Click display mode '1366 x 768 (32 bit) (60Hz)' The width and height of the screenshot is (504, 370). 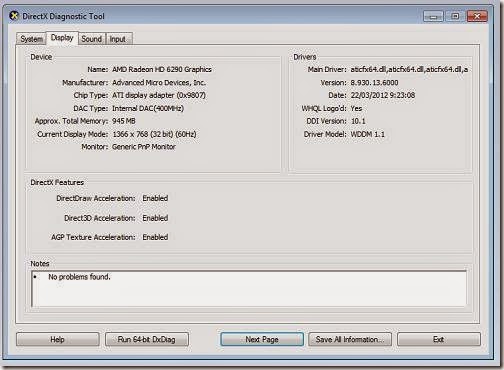(154, 134)
